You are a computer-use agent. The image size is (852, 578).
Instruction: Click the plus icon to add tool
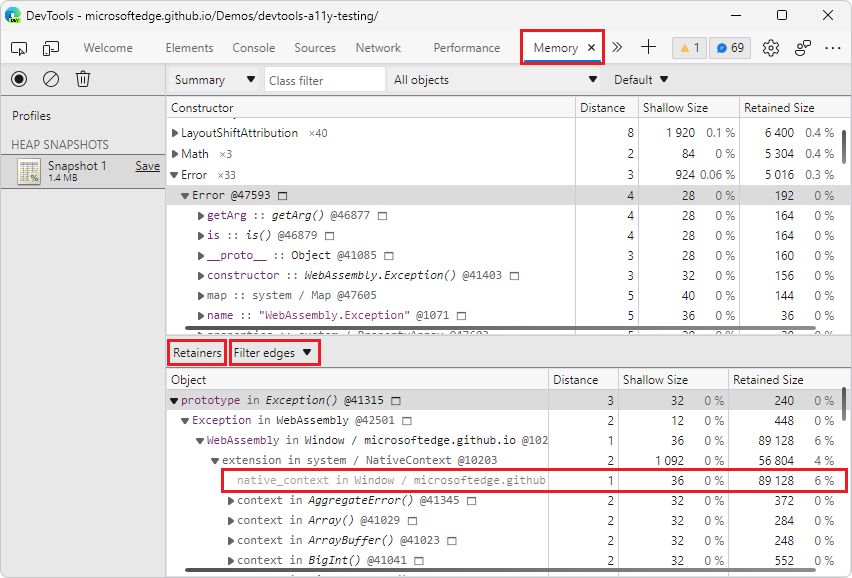pos(648,48)
